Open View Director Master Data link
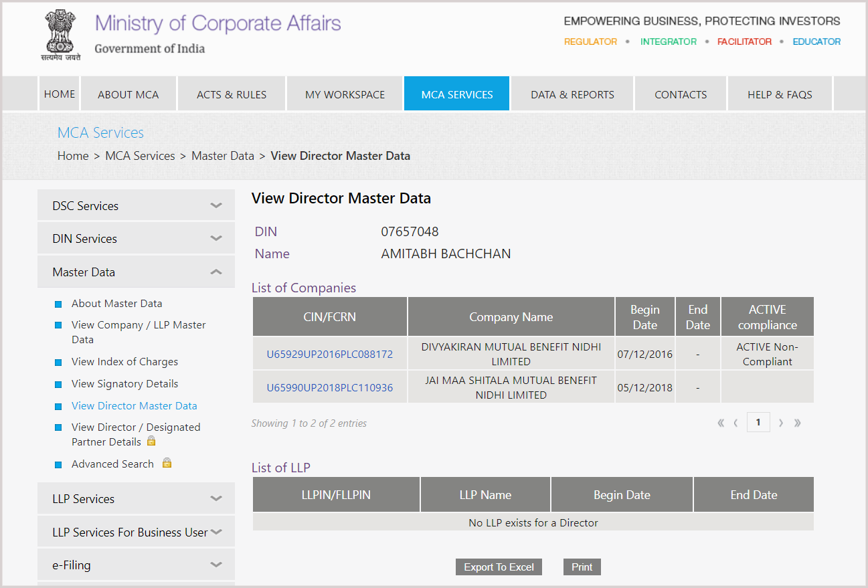The width and height of the screenshot is (868, 588). (x=135, y=405)
